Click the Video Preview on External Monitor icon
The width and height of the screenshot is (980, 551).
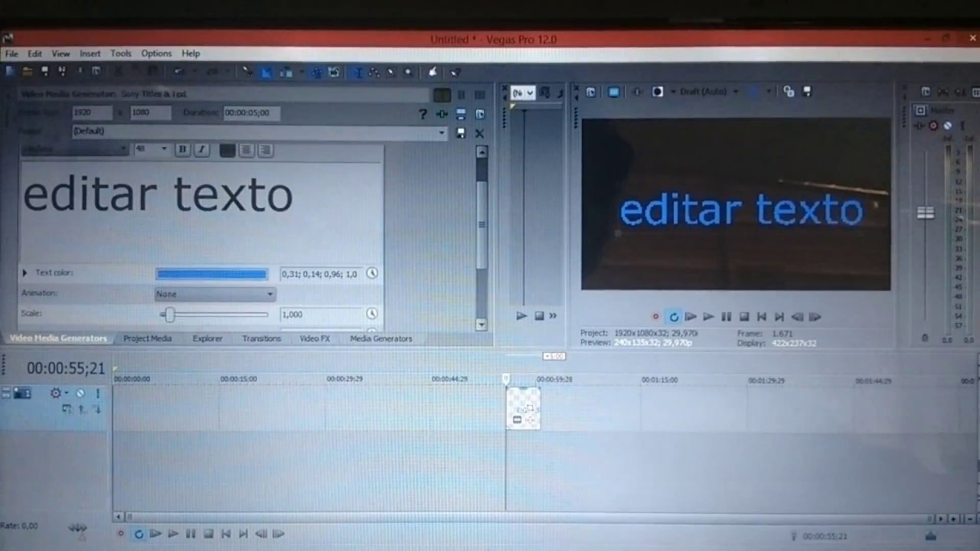coord(613,92)
